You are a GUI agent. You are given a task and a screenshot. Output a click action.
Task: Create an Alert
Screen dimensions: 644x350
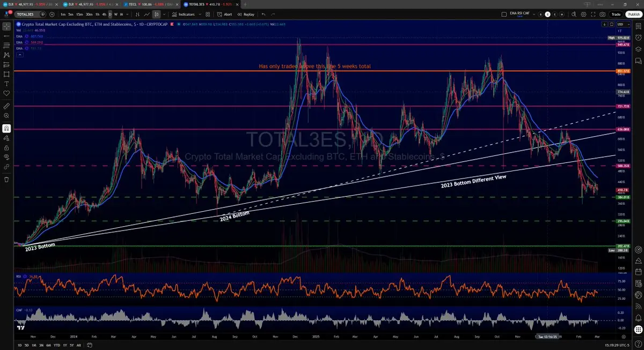point(224,14)
